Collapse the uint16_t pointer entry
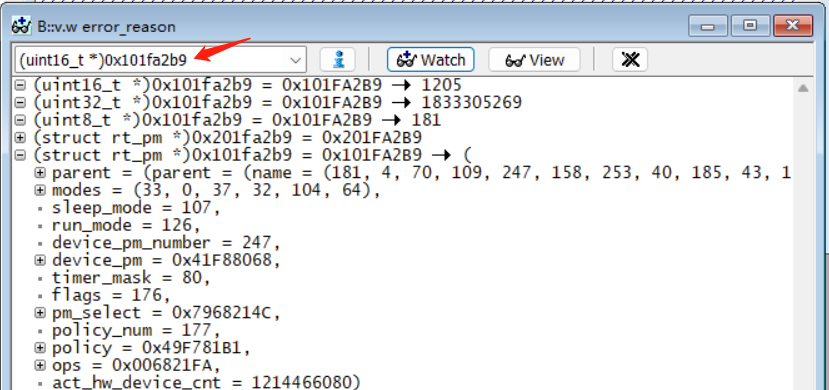829x390 pixels. tap(20, 85)
